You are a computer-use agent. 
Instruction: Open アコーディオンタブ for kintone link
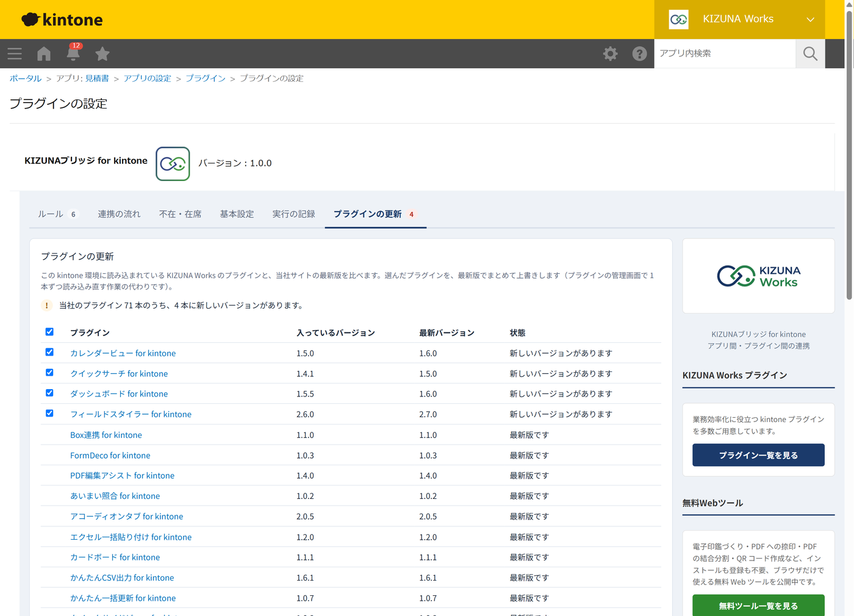[x=126, y=516]
